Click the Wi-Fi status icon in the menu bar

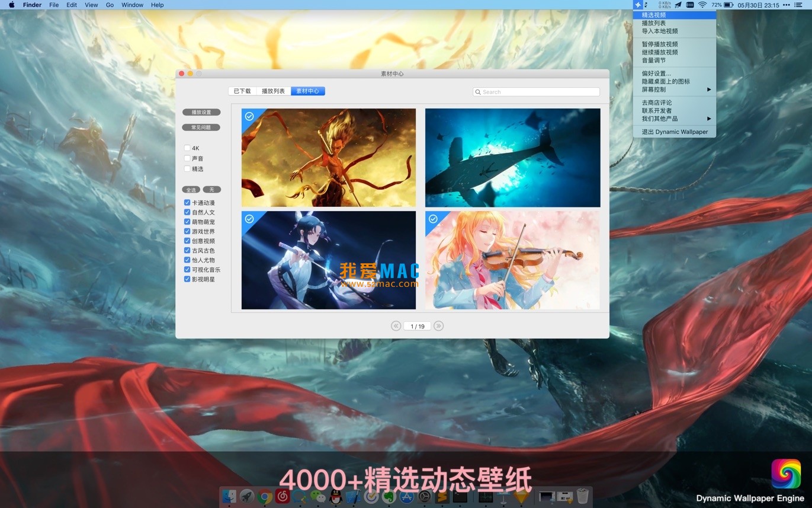pyautogui.click(x=702, y=5)
